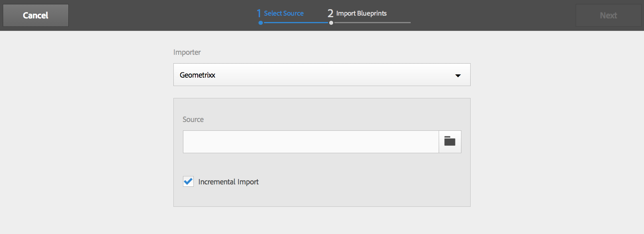Click the step number 1 in wizard
The height and width of the screenshot is (234, 644).
pyautogui.click(x=259, y=14)
